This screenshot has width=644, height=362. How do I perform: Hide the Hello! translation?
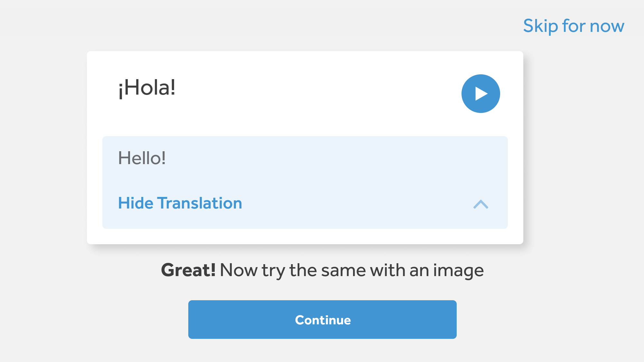[180, 203]
